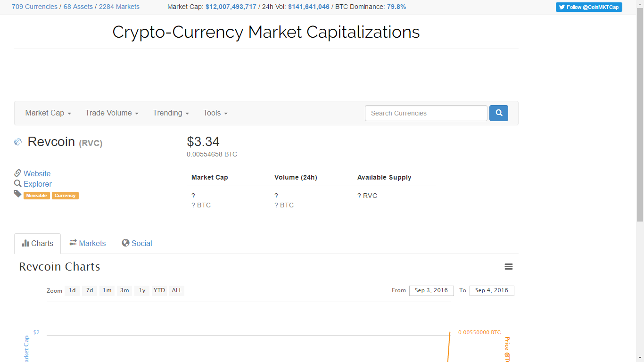Open the Tools dropdown menu
The image size is (644, 362).
tap(215, 113)
